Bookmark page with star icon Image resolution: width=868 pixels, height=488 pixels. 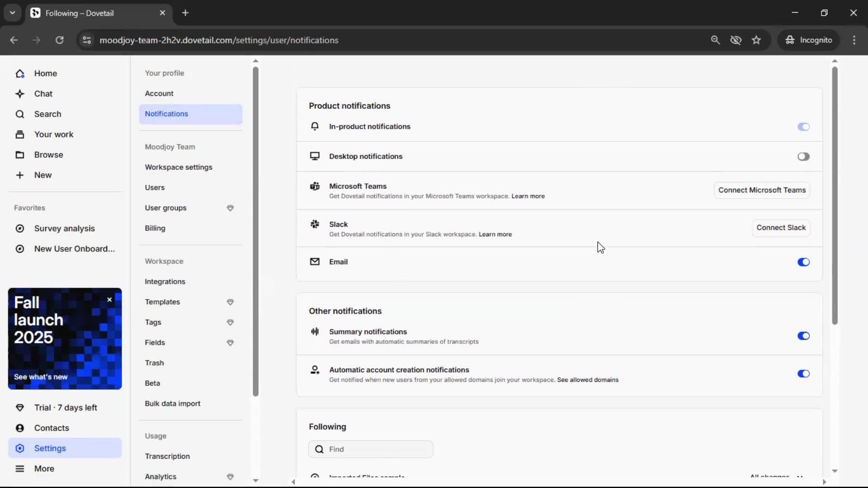756,40
